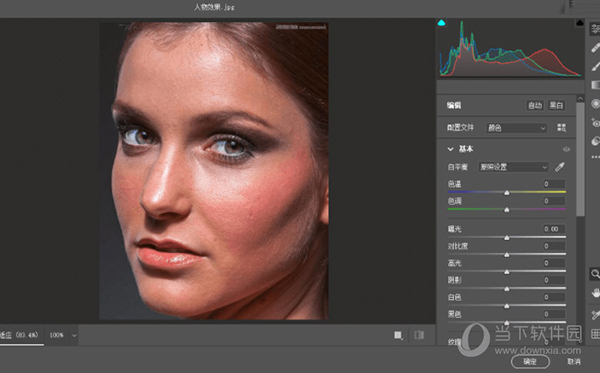The width and height of the screenshot is (600, 373).
Task: Open the Presets overlapping-circles icon
Action: 595,141
